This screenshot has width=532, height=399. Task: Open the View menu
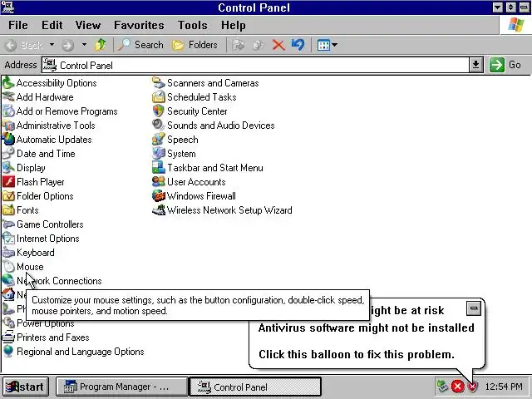coord(88,25)
